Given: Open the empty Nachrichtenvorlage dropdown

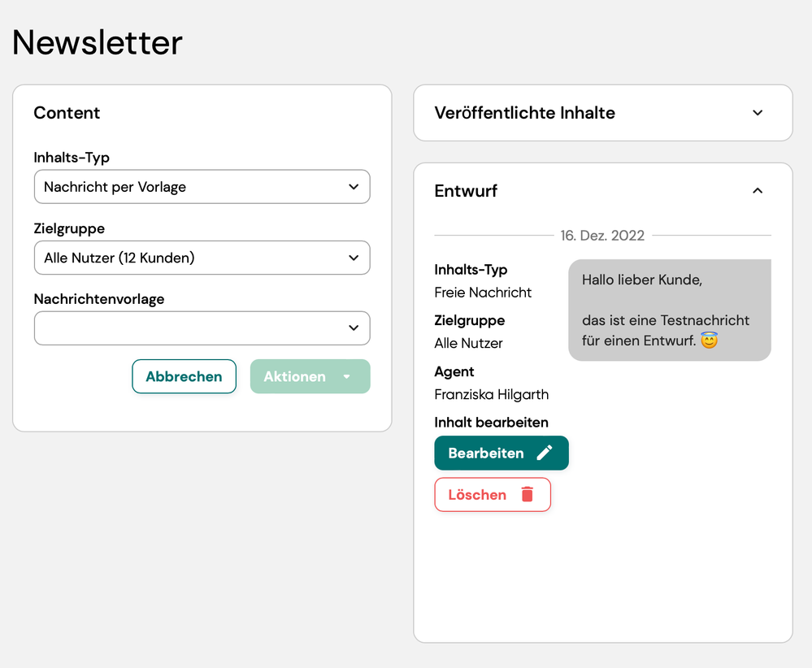Looking at the screenshot, I should point(202,328).
